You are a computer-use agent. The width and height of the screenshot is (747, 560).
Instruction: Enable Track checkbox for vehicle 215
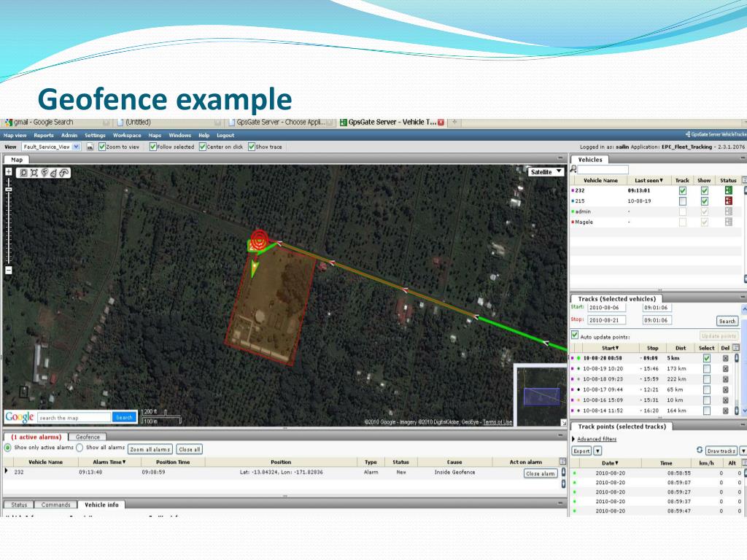pos(682,201)
